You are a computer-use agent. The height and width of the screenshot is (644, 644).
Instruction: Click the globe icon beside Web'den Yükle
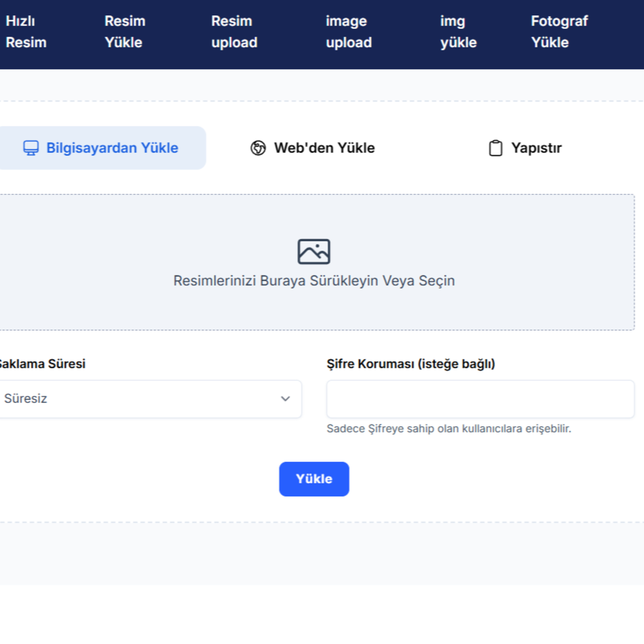(x=258, y=148)
